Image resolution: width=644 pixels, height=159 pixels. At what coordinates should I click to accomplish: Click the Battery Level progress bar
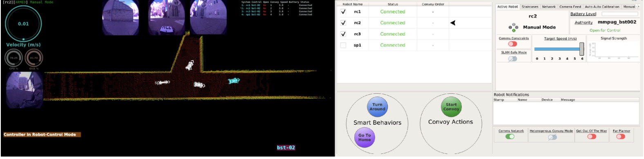coord(620,14)
